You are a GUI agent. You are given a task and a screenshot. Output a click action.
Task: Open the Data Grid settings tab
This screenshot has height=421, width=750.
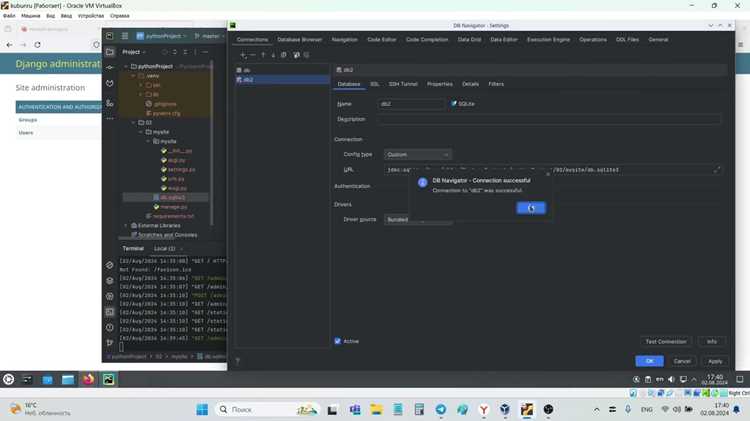(469, 40)
